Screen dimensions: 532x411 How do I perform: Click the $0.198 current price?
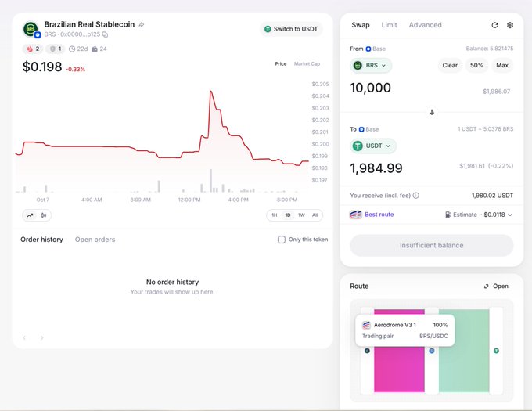(42, 67)
